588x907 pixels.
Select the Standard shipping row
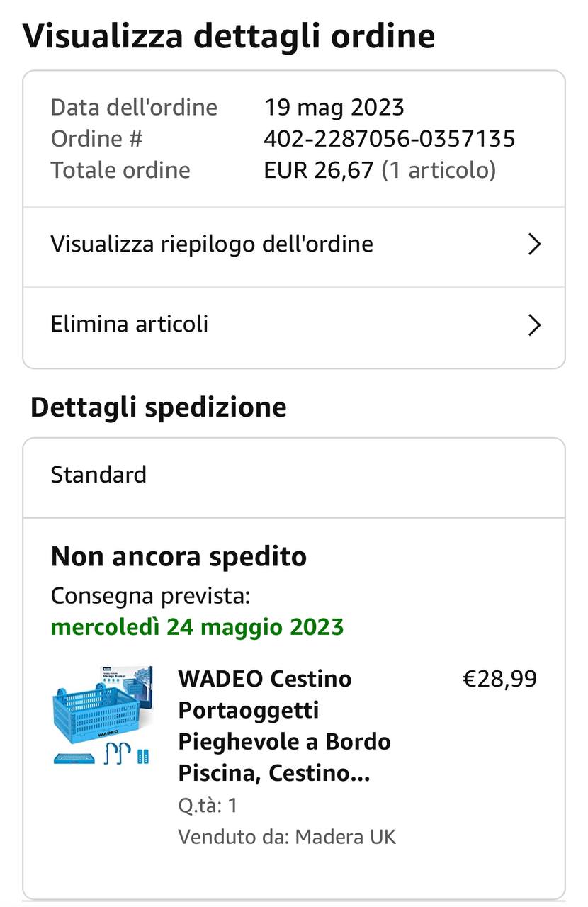pyautogui.click(x=98, y=474)
